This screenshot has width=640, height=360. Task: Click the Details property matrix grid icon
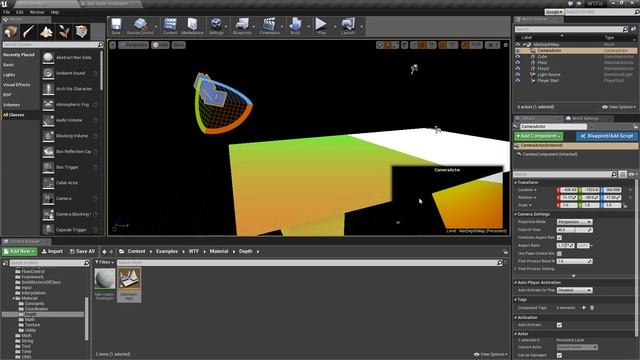622,174
